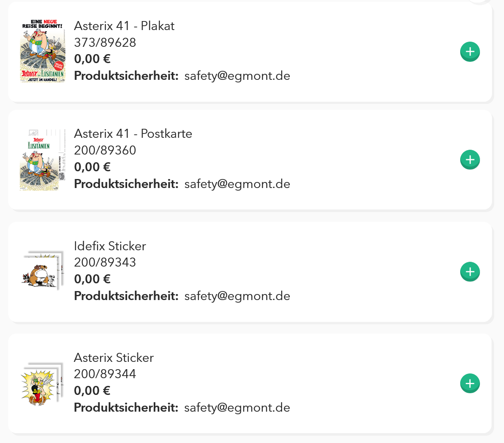Image resolution: width=504 pixels, height=443 pixels.
Task: Click the product number 200/89360
Action: pos(105,150)
